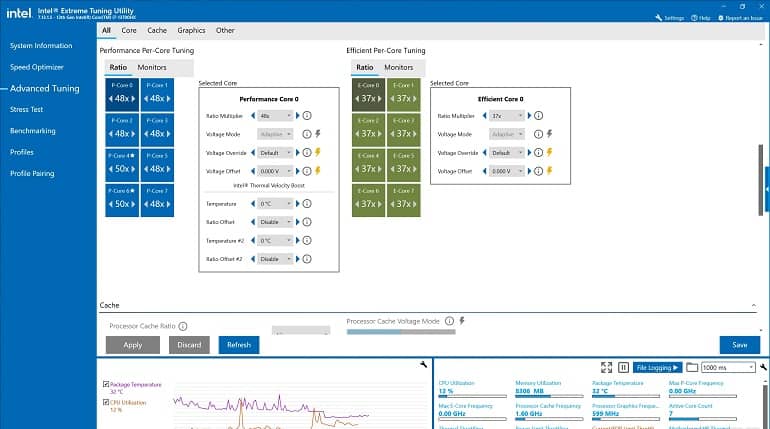Screen dimensions: 770x429
Task: Switch to the Graphics tab
Action: (192, 30)
